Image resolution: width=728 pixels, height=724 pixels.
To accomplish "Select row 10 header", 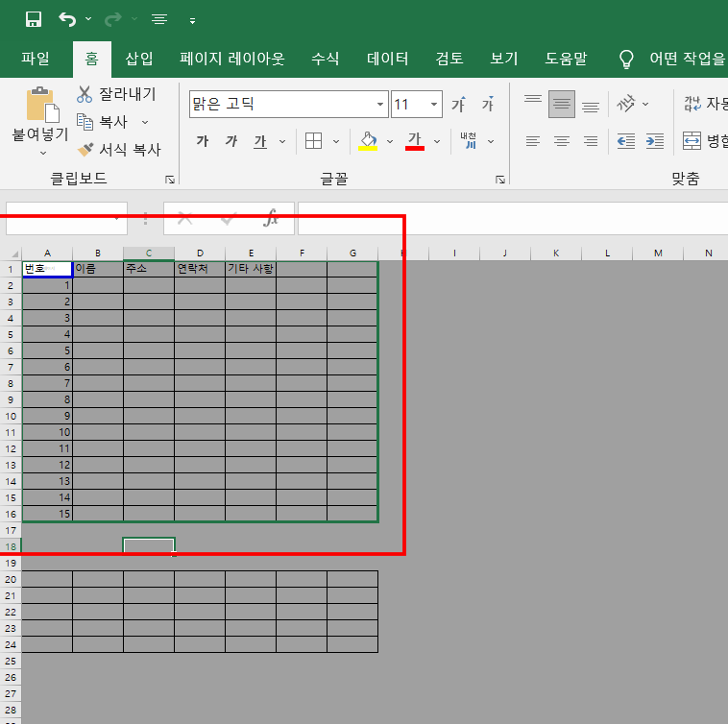I will 11,417.
